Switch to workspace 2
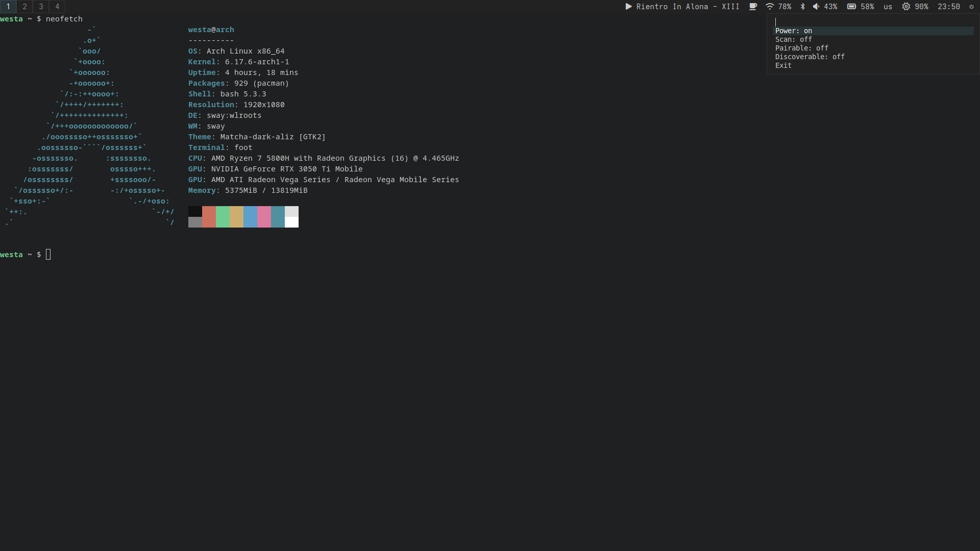 click(24, 7)
